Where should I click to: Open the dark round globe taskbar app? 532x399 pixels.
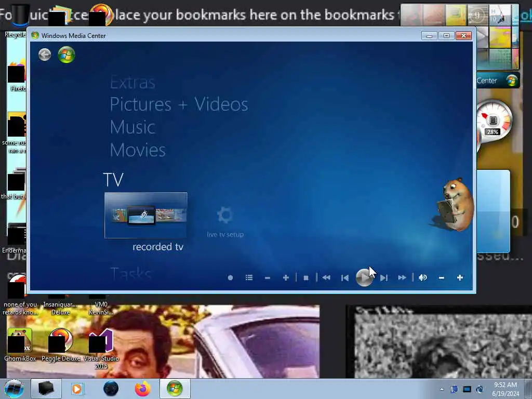(111, 389)
